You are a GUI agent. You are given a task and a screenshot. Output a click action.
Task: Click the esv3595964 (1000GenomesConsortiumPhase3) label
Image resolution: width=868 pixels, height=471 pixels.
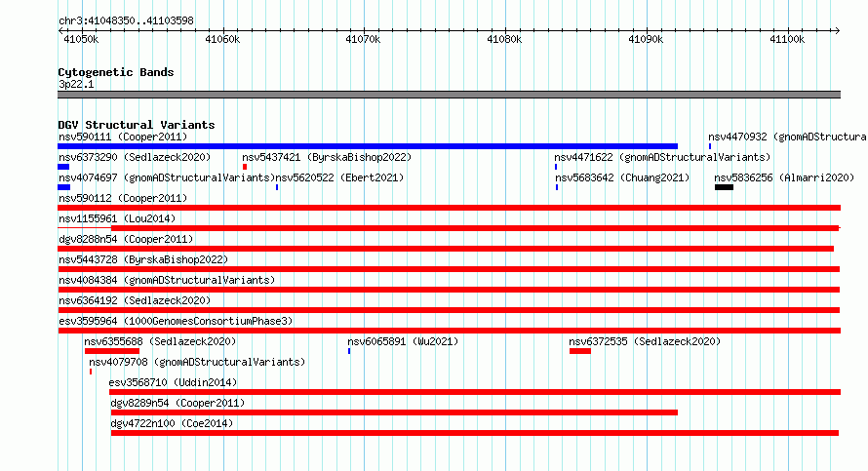click(x=176, y=321)
